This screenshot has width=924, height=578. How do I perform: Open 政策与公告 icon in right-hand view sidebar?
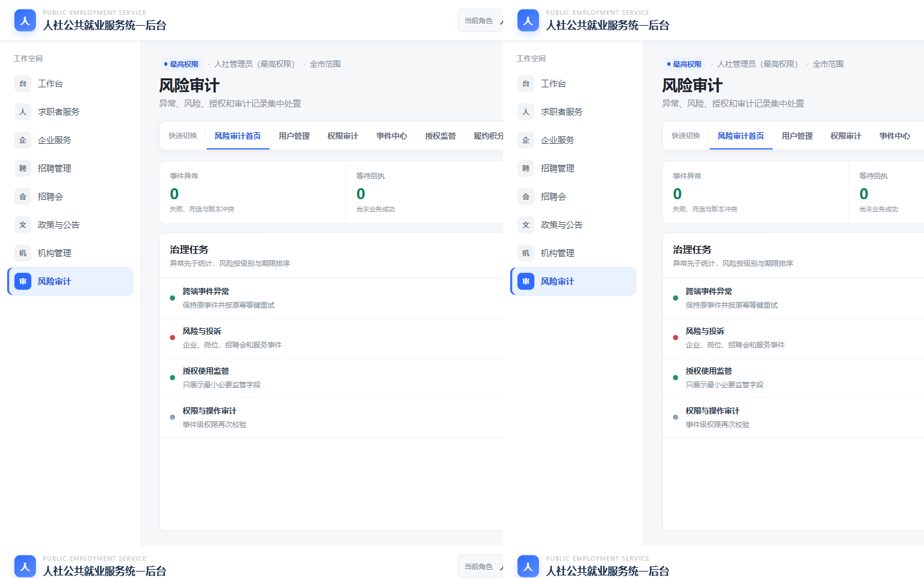pos(526,225)
